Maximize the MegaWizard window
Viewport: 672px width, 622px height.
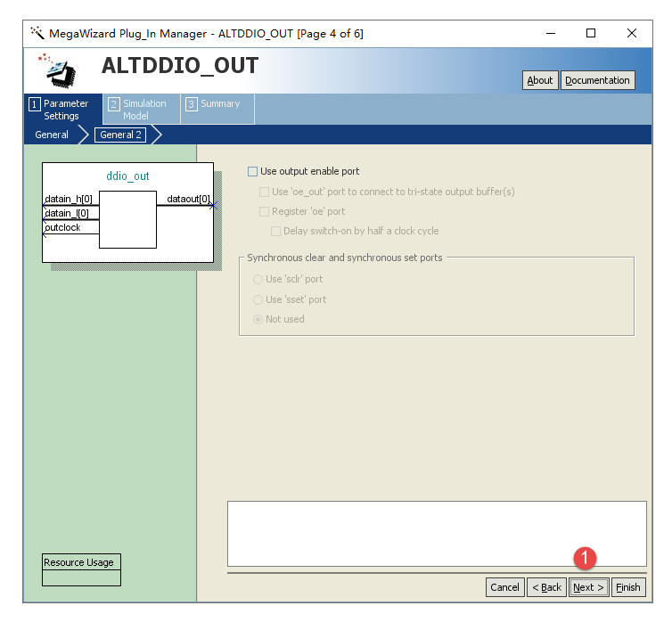[591, 33]
